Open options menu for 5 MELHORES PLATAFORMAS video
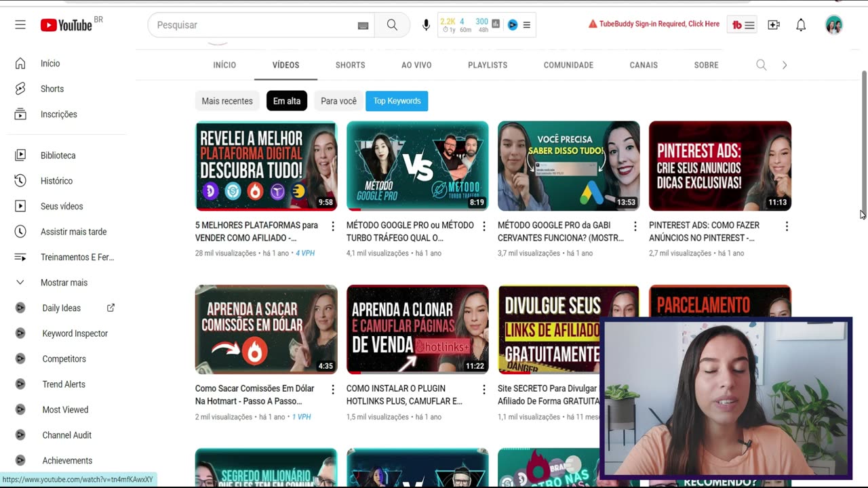 coord(333,226)
